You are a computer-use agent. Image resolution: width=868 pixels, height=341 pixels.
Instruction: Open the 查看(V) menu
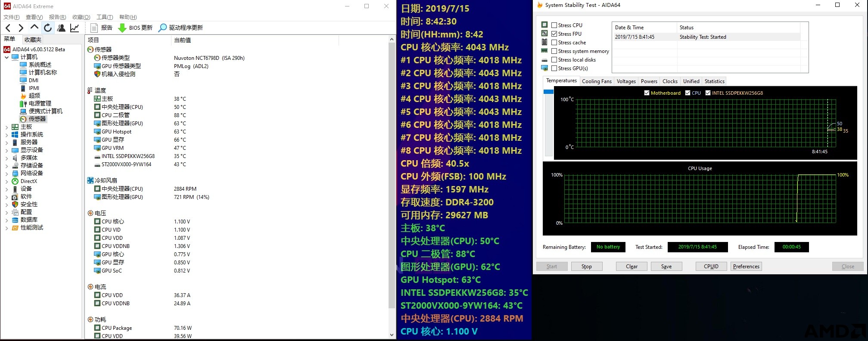point(34,17)
